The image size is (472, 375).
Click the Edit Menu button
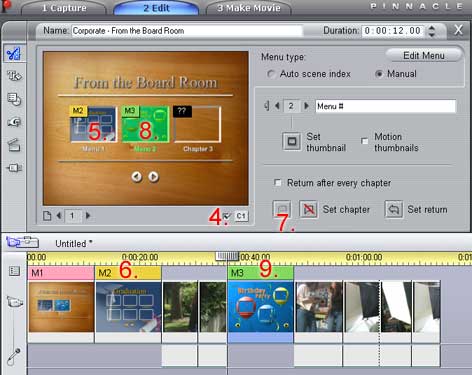point(424,55)
